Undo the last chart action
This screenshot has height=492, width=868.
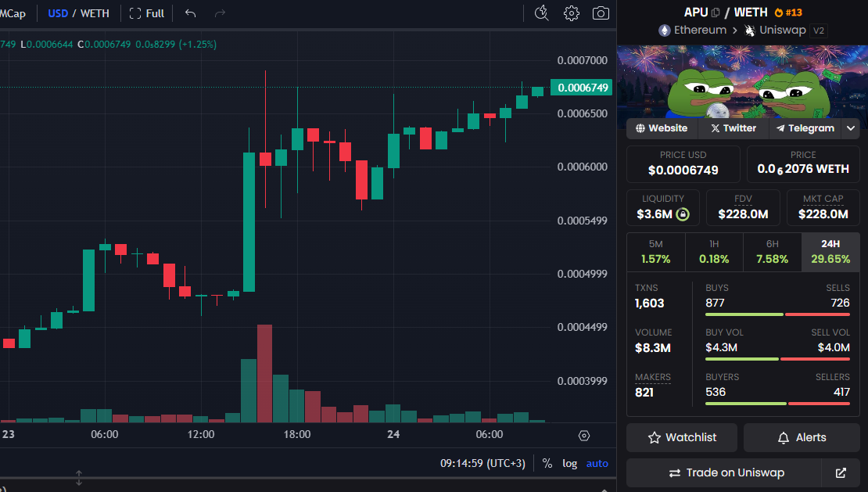coord(191,13)
